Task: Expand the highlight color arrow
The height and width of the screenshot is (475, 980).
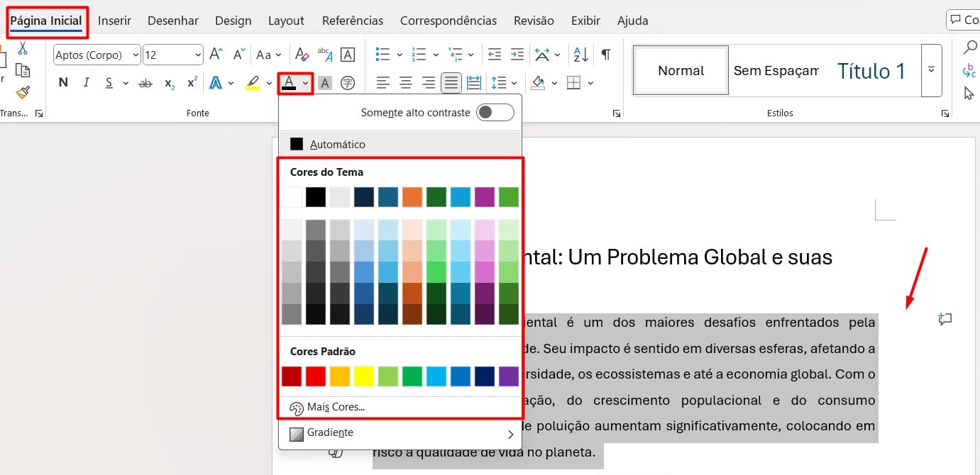Action: coord(269,84)
